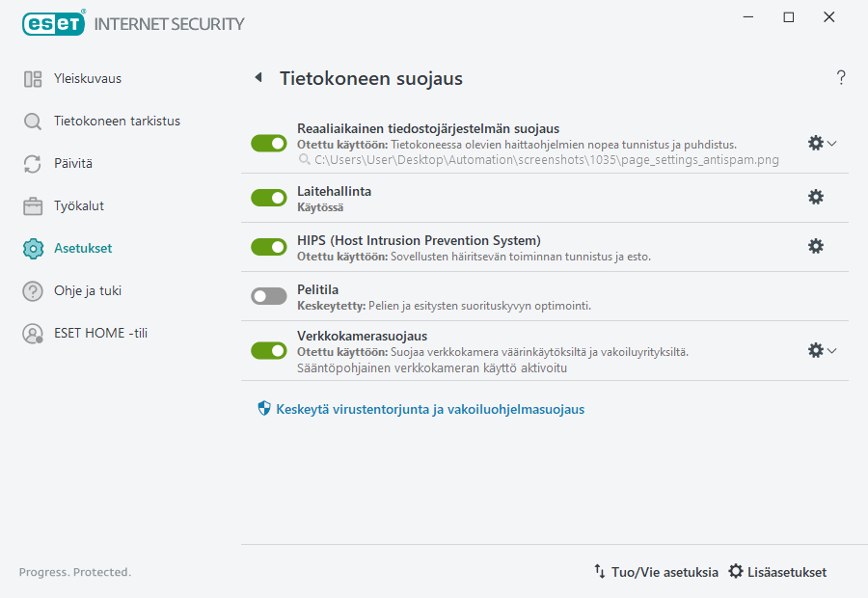Enable Pelitila mode
The image size is (868, 598).
(x=268, y=295)
